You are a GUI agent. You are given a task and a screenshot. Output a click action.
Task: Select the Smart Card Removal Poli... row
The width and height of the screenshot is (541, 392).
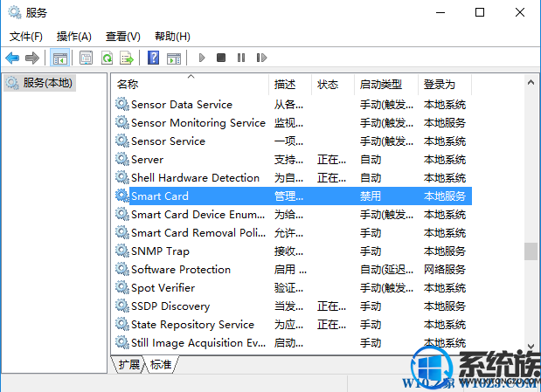(294, 233)
